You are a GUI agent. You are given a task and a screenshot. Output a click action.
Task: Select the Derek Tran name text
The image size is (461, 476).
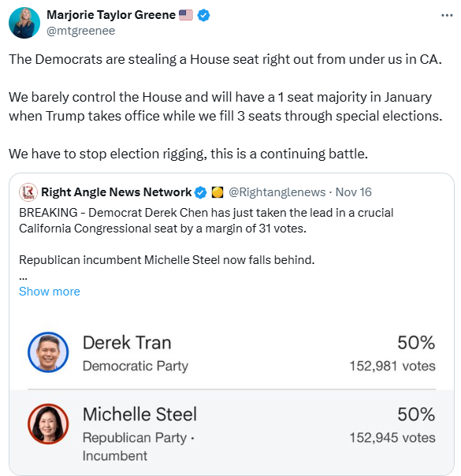pos(127,343)
